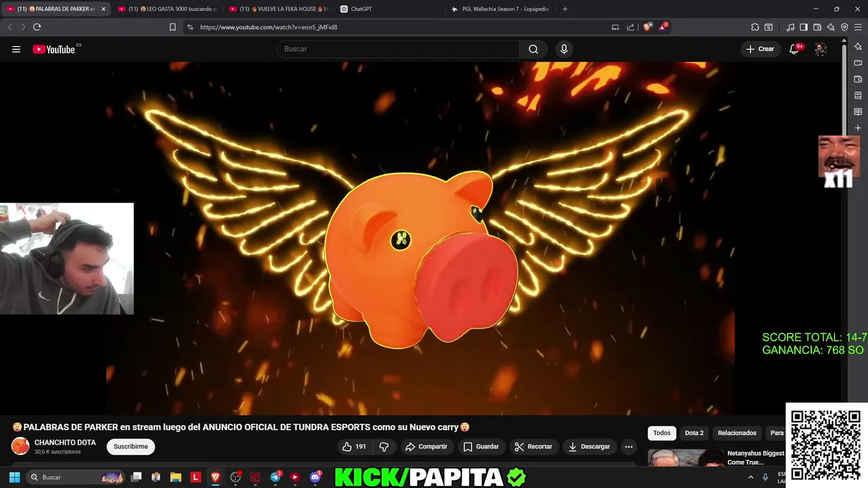Open the CHANCHITO DOTA channel name
Viewport: 868px width, 488px height.
click(65, 443)
